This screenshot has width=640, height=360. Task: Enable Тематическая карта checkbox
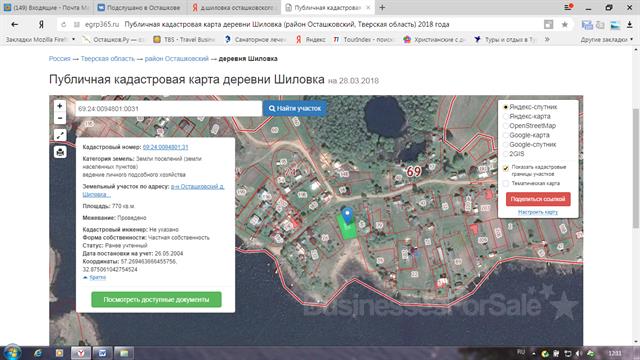click(x=506, y=183)
